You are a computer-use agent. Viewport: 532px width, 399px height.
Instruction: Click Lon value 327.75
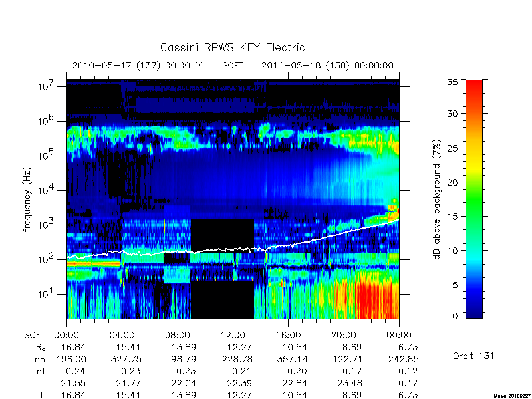pyautogui.click(x=126, y=359)
